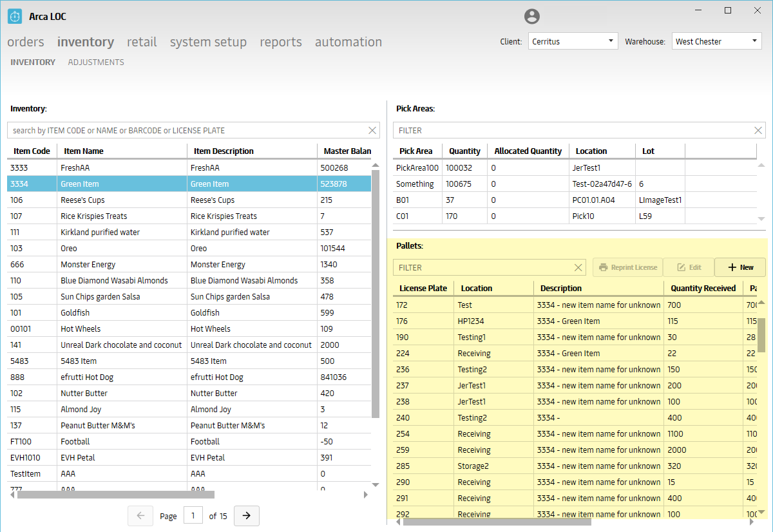The height and width of the screenshot is (532, 773).
Task: Select the Football FT100 row
Action: point(189,441)
